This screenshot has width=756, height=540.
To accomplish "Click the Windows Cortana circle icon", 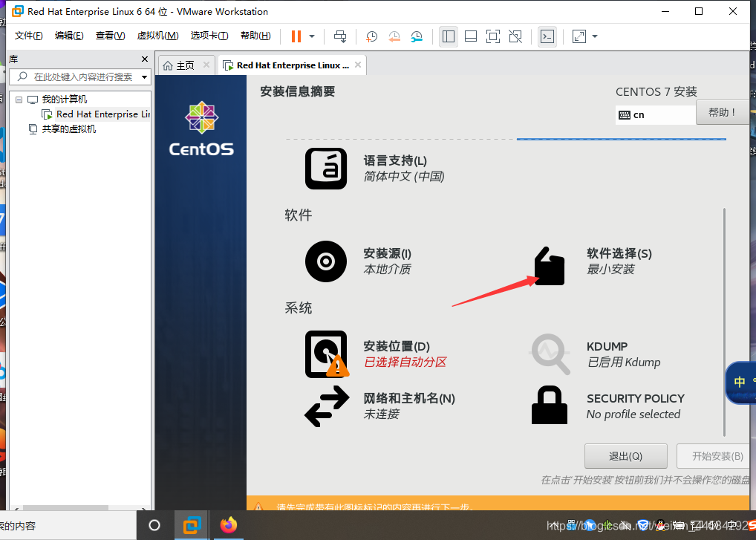I will click(x=154, y=525).
